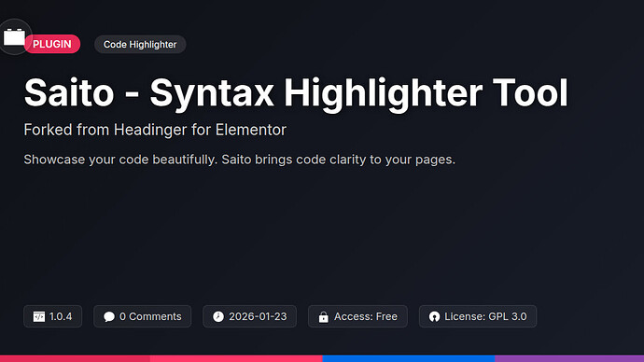Click the padlock access icon
The height and width of the screenshot is (362, 644).
[x=324, y=317]
